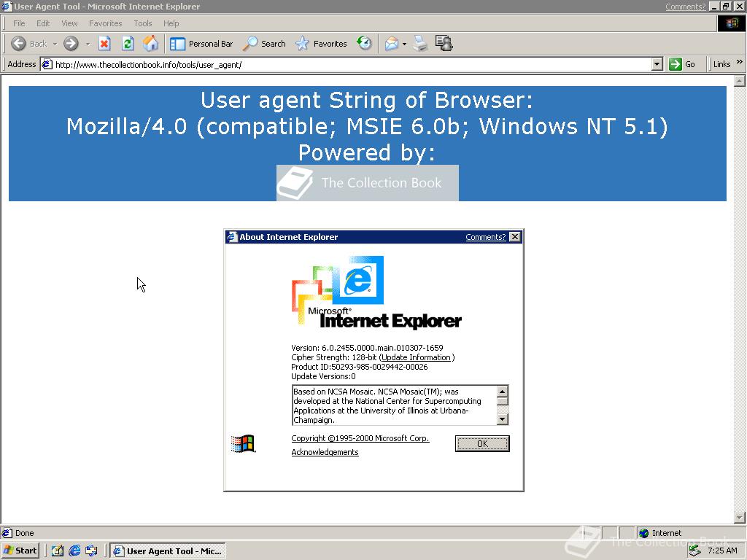Click the Mail envelope icon
747x560 pixels.
pyautogui.click(x=392, y=44)
